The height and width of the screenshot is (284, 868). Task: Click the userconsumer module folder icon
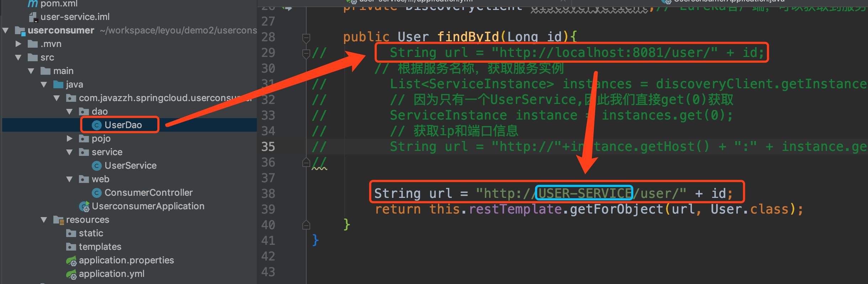(x=20, y=31)
